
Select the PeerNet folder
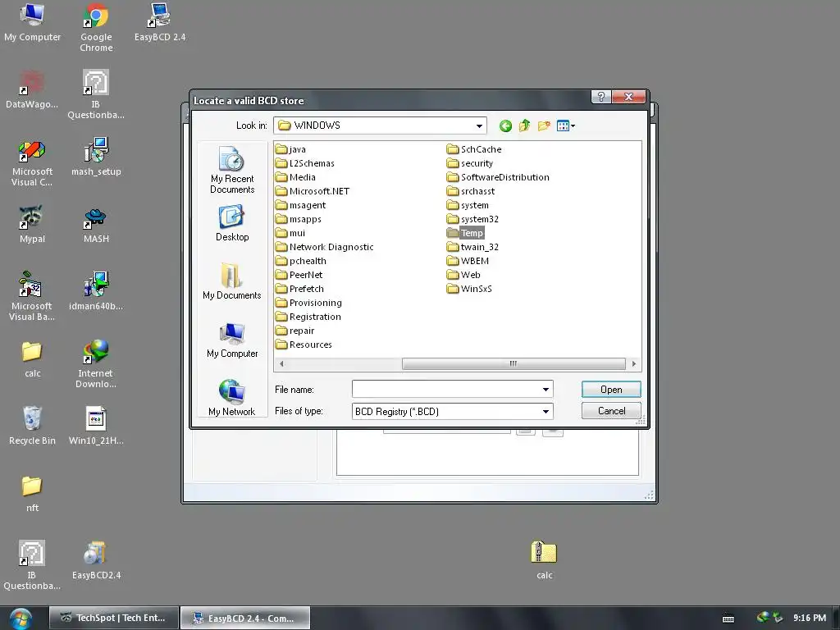click(x=299, y=275)
